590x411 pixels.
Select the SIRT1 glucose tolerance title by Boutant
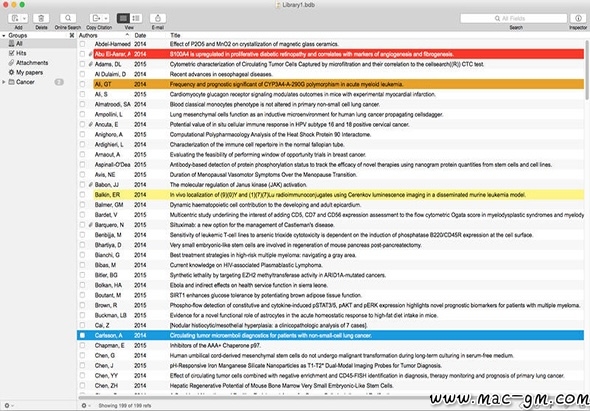[x=266, y=295]
